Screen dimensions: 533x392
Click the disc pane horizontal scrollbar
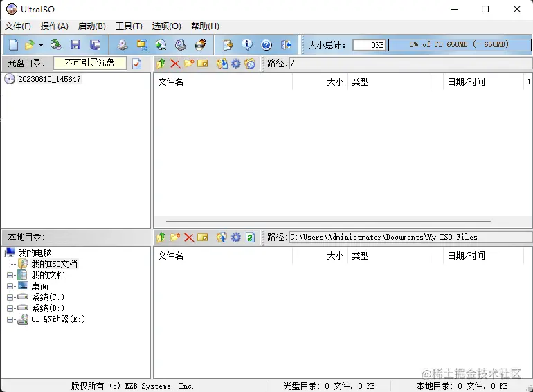coord(328,222)
